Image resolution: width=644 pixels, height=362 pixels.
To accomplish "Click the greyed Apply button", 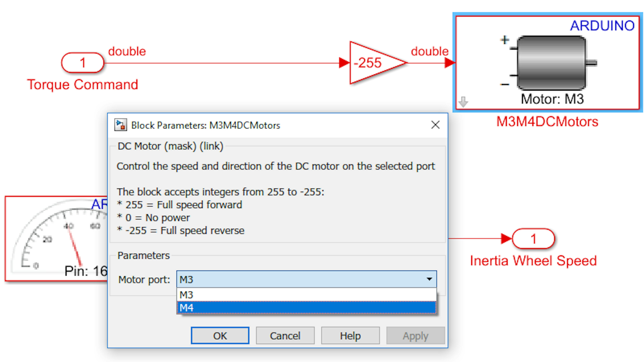I will tap(415, 336).
